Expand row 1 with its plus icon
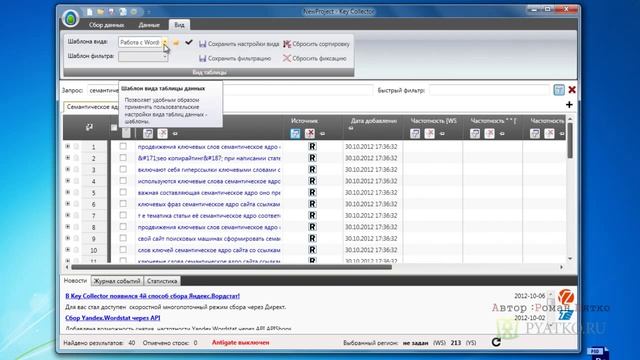 (x=68, y=146)
